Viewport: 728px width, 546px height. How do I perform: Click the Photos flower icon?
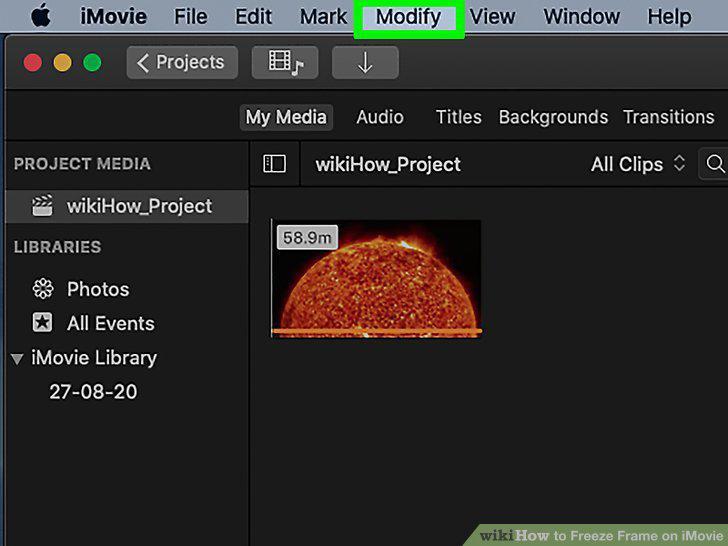(x=43, y=289)
